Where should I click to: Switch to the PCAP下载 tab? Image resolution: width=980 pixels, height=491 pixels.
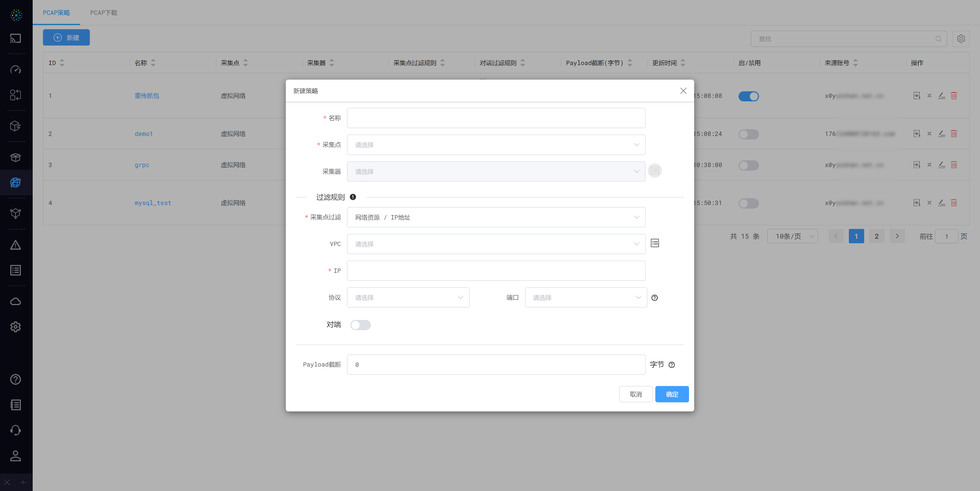click(x=103, y=13)
